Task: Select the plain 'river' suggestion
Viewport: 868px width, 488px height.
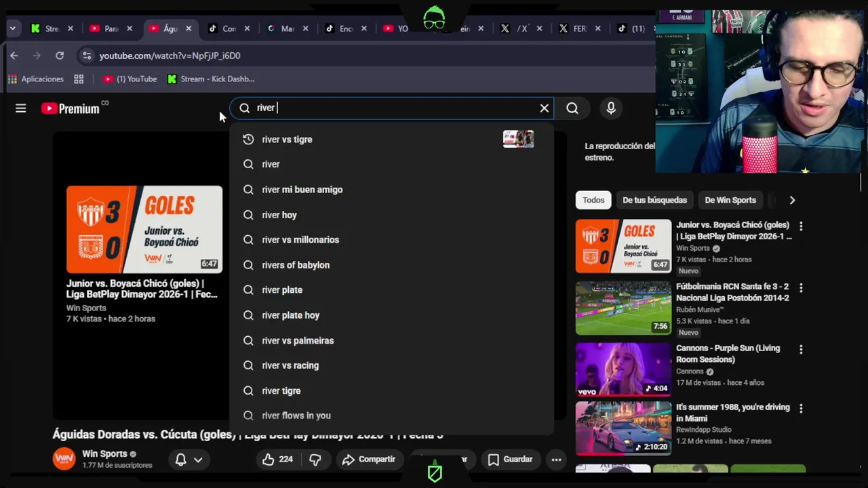Action: (391, 164)
